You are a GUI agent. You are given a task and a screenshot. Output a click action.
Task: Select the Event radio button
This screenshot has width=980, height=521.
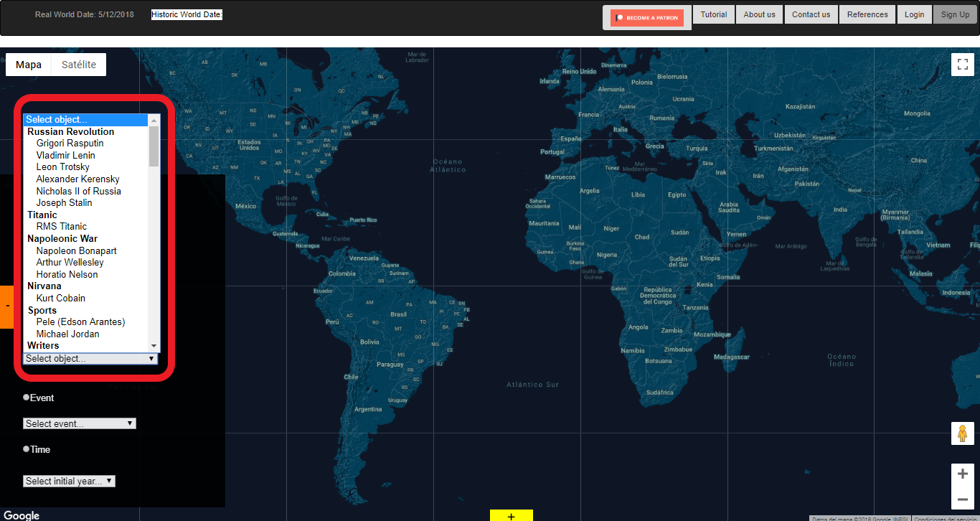(x=27, y=398)
